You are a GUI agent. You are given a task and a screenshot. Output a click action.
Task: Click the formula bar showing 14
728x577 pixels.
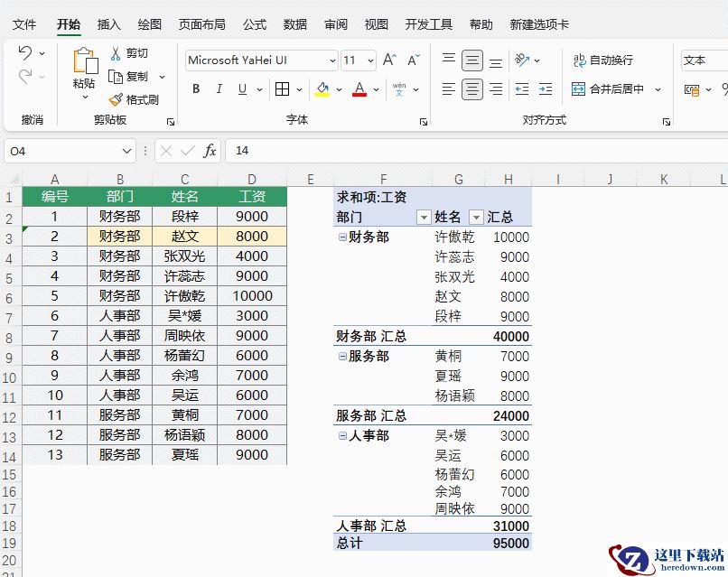click(477, 151)
